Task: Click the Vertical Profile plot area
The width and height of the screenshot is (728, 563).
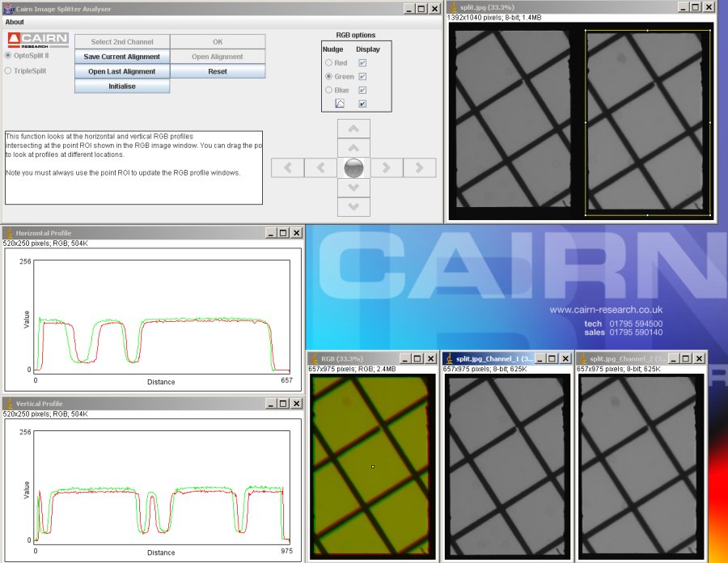Action: point(162,486)
